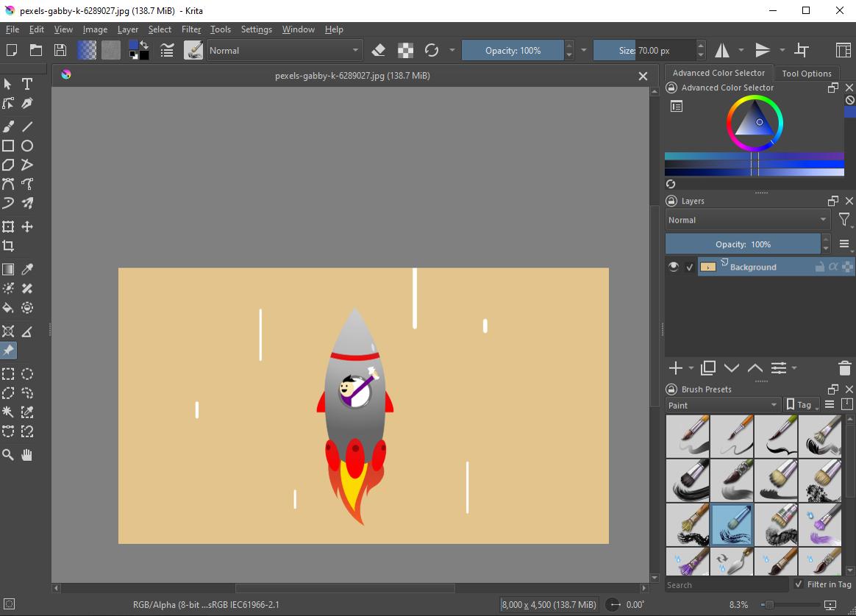Activate the Move tool
The width and height of the screenshot is (856, 616).
[26, 226]
